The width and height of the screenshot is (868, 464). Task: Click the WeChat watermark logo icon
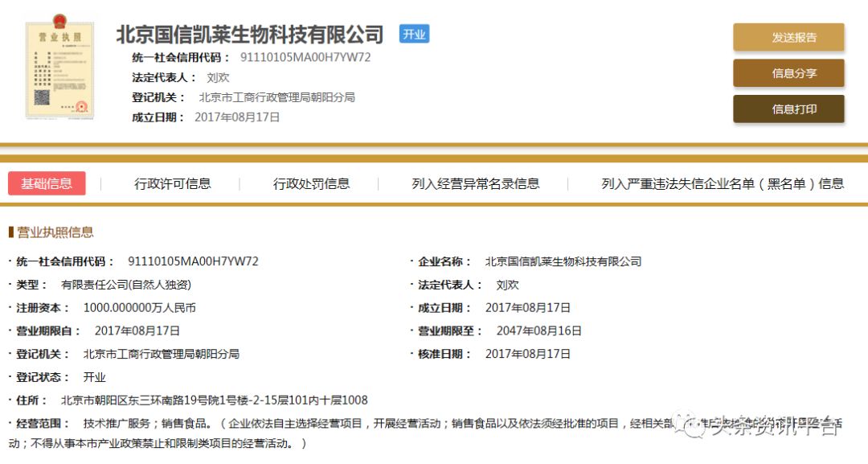[688, 426]
